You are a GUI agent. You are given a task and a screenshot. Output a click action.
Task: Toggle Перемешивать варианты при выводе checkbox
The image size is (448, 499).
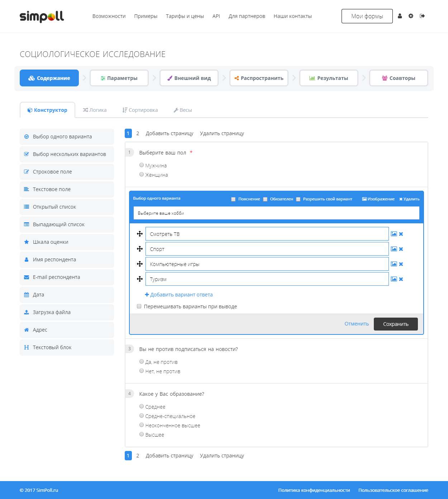point(139,306)
